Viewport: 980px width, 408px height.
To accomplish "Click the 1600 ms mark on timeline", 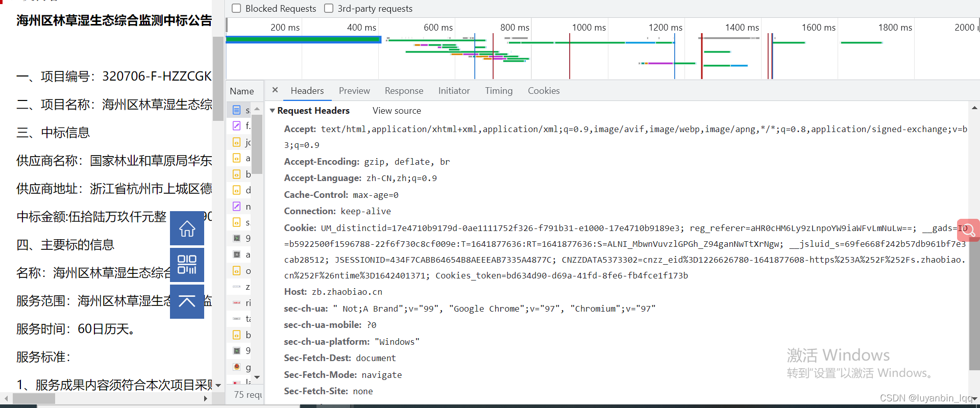I will [818, 28].
